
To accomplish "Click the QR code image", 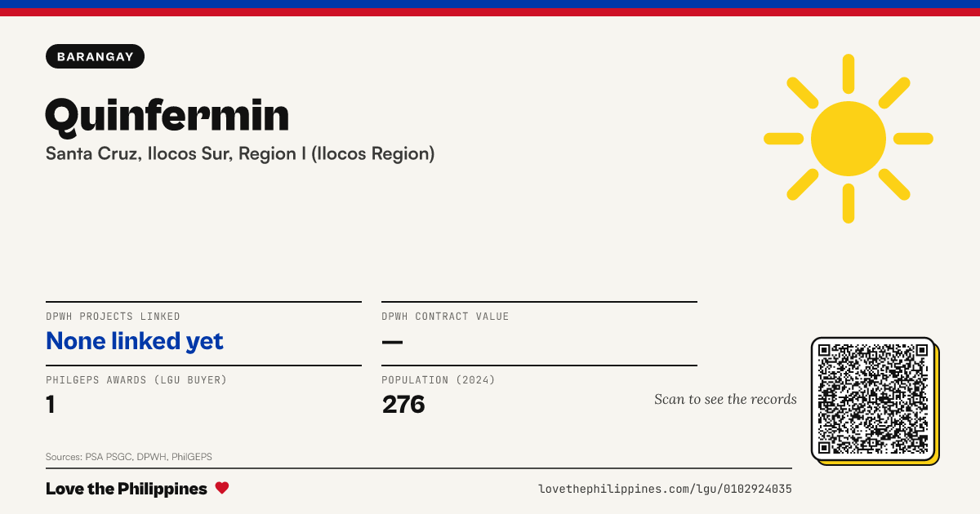I will 874,400.
